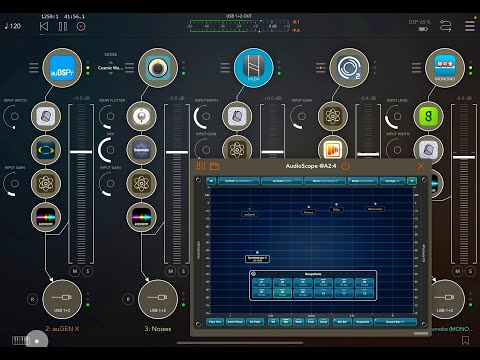
Task: Mute the MONONO channel
Action: pyautogui.click(x=457, y=271)
